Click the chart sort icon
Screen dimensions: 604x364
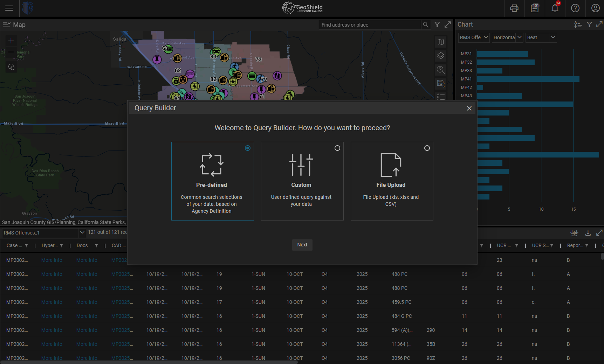point(578,24)
